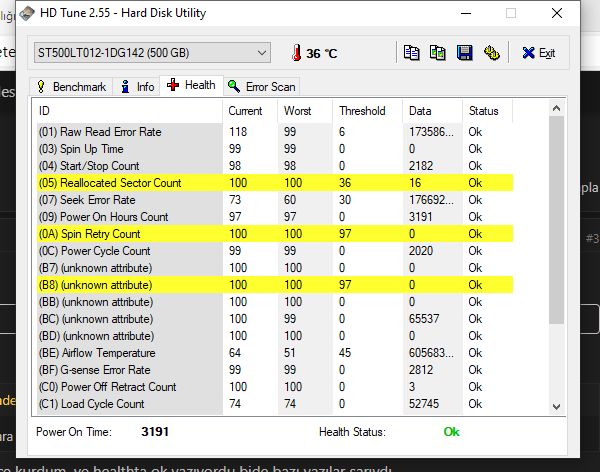Select the Reallocated Sector Count row

[x=275, y=183]
